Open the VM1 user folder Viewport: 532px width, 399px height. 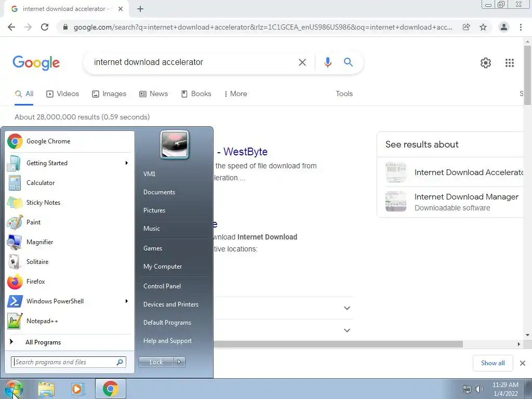point(149,174)
